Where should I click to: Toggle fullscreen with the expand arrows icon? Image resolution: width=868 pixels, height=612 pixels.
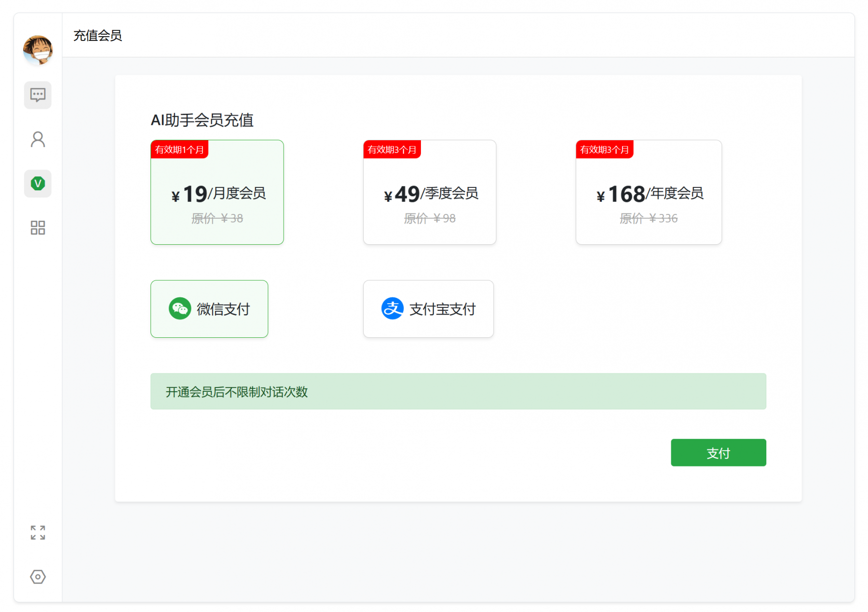pos(38,532)
